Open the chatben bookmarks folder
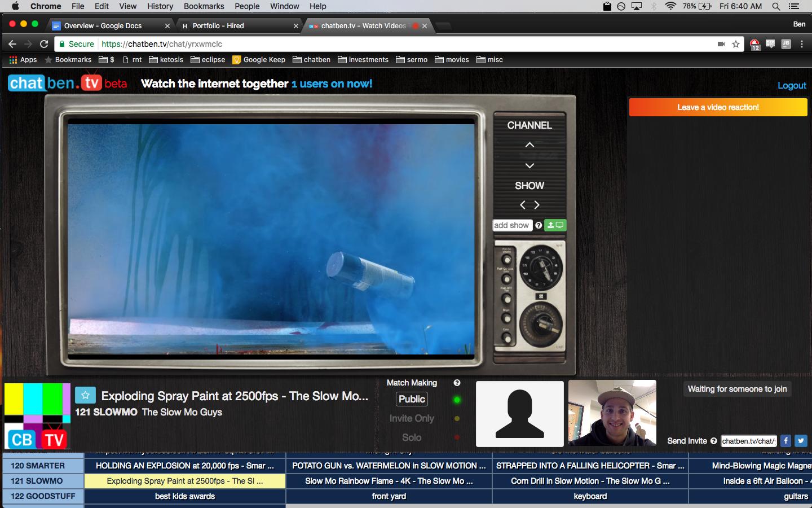Image resolution: width=812 pixels, height=508 pixels. [311, 59]
